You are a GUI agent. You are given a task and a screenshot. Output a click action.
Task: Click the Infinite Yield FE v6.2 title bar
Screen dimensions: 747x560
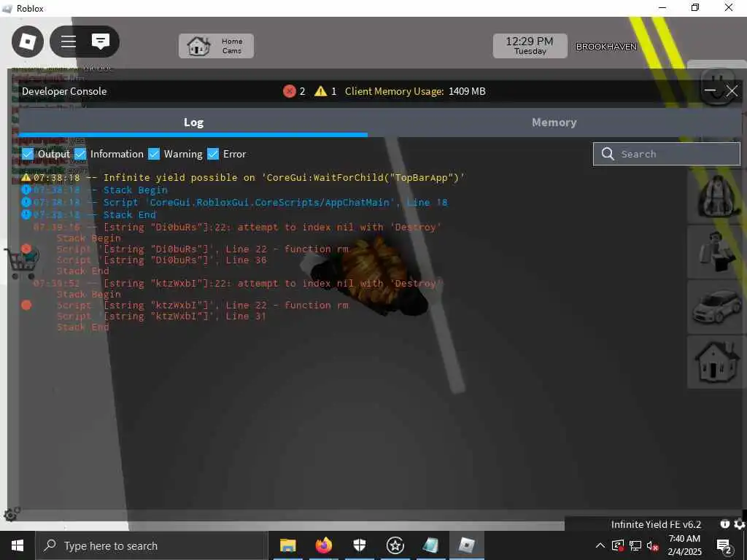656,524
